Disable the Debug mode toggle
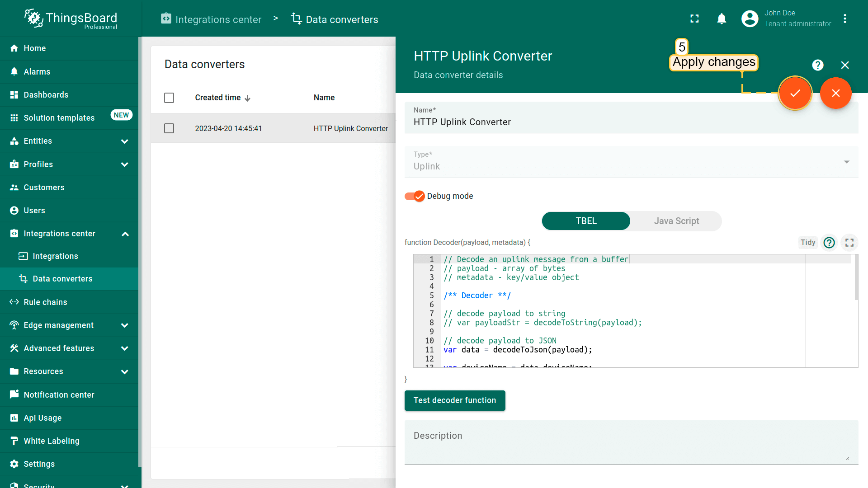Image resolution: width=868 pixels, height=488 pixels. pyautogui.click(x=415, y=196)
